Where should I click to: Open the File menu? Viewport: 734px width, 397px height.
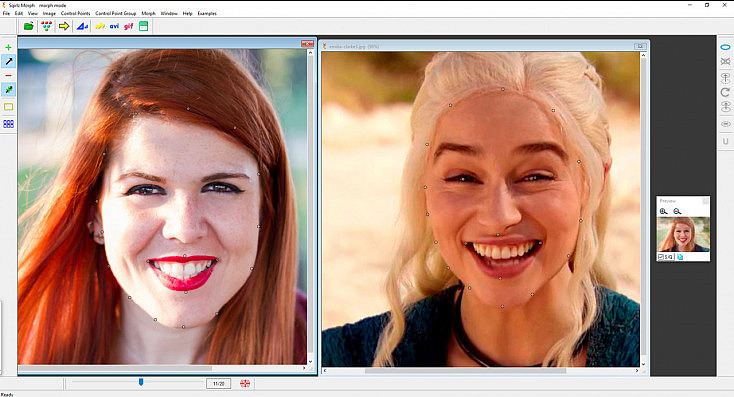(6, 13)
